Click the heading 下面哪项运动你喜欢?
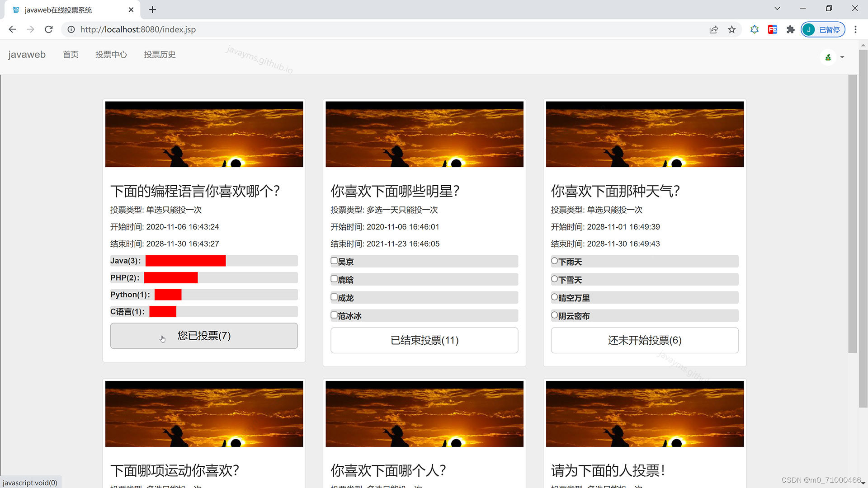 click(175, 471)
